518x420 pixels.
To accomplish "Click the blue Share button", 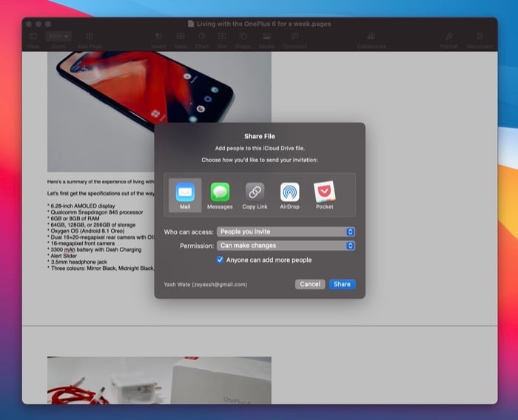I will [342, 284].
